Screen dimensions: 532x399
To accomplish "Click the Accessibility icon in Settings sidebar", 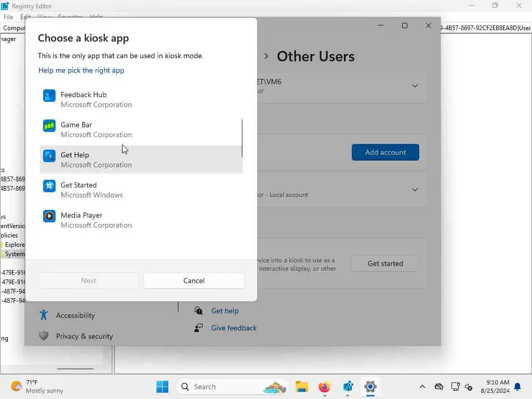I will pyautogui.click(x=44, y=315).
